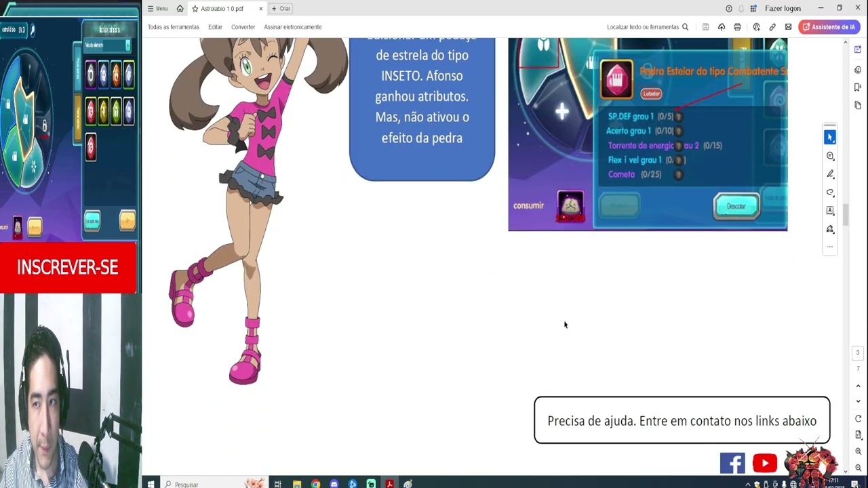Click the share with others icon
Viewport: 868px width, 488px height.
pyautogui.click(x=757, y=27)
